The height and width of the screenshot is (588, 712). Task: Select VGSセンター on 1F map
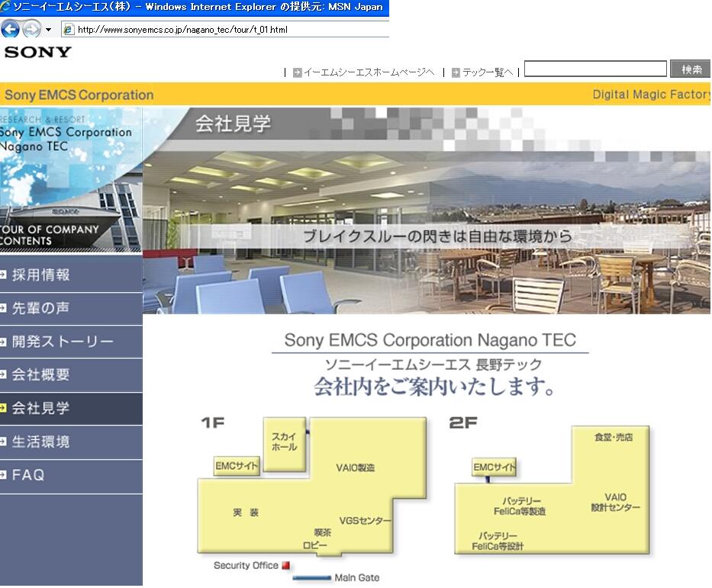[x=365, y=521]
